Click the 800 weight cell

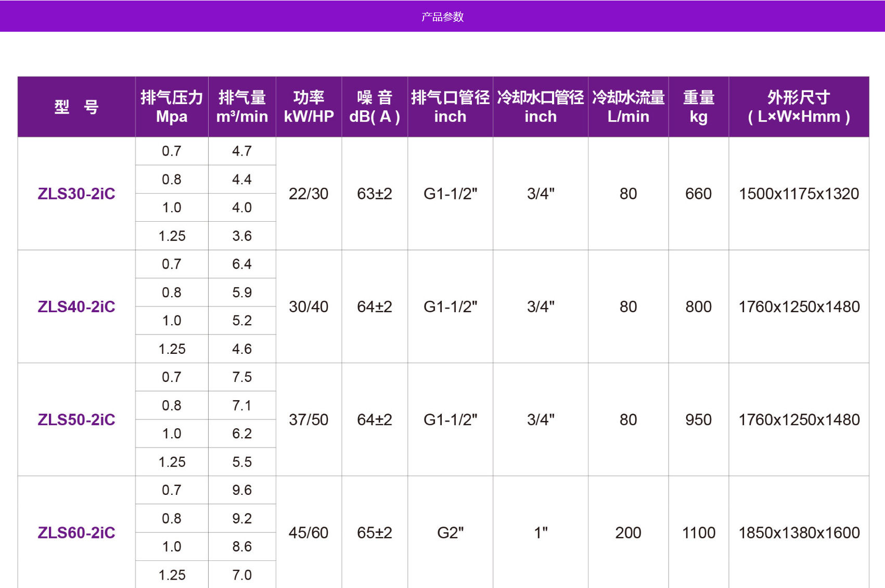[698, 306]
